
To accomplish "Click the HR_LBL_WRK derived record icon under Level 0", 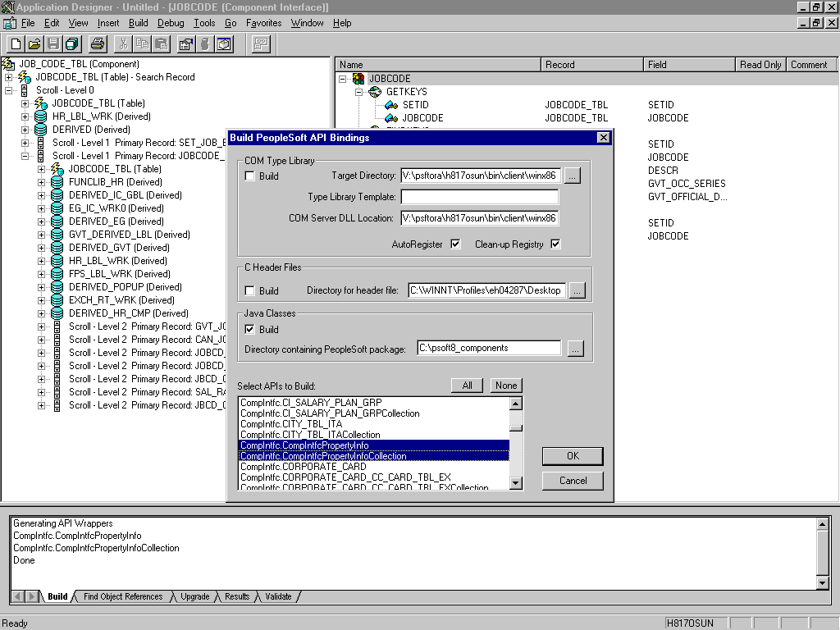I will tap(41, 116).
